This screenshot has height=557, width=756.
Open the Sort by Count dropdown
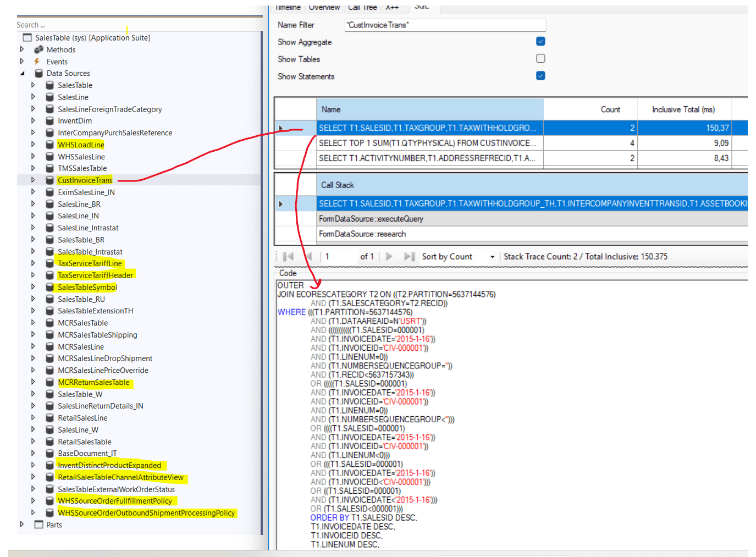point(492,257)
